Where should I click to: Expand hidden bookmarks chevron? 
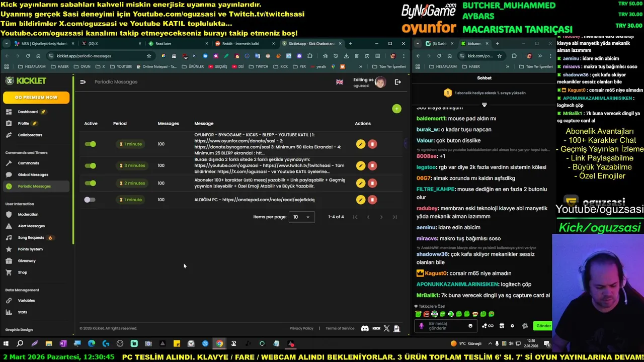click(361, 66)
